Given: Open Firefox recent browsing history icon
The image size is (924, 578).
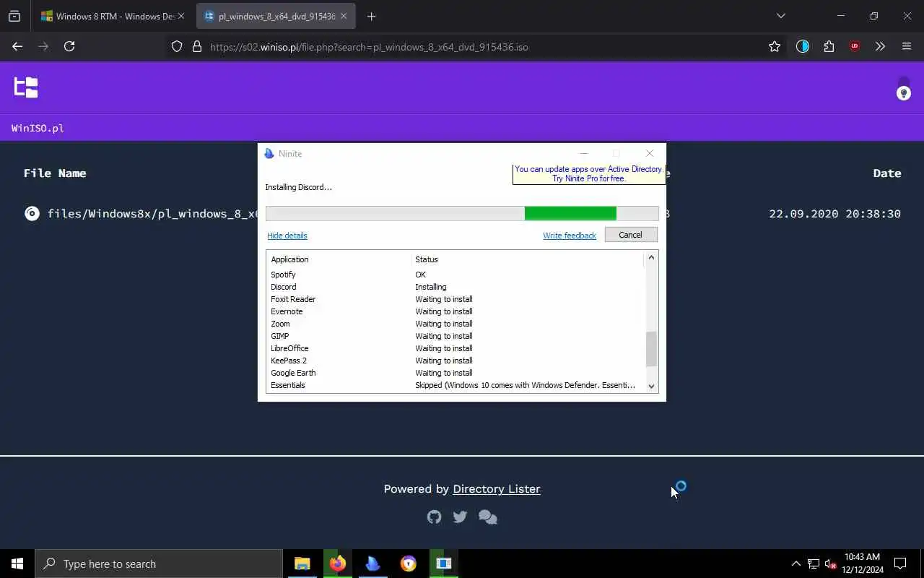Looking at the screenshot, I should pos(14,16).
